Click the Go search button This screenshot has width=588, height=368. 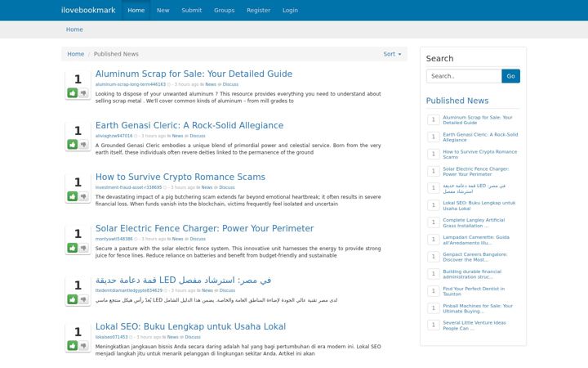point(510,76)
